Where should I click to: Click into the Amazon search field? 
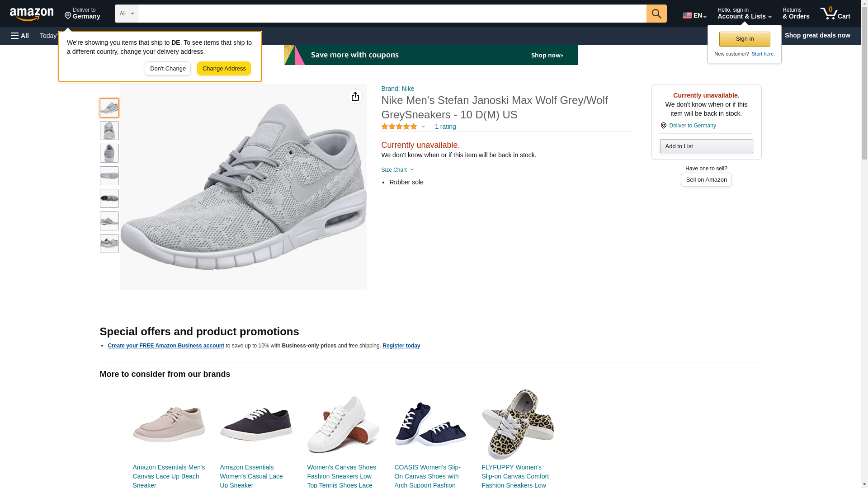(x=392, y=14)
